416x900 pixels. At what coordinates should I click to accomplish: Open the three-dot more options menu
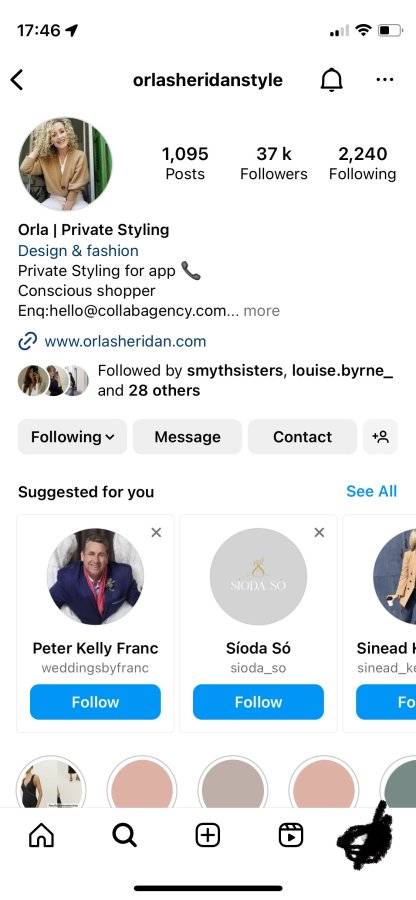pyautogui.click(x=385, y=79)
